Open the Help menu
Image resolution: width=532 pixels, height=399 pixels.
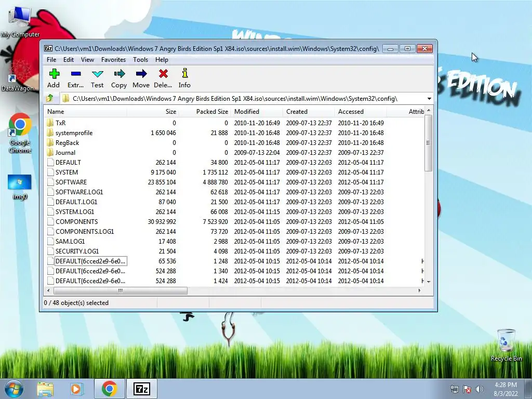tap(162, 60)
